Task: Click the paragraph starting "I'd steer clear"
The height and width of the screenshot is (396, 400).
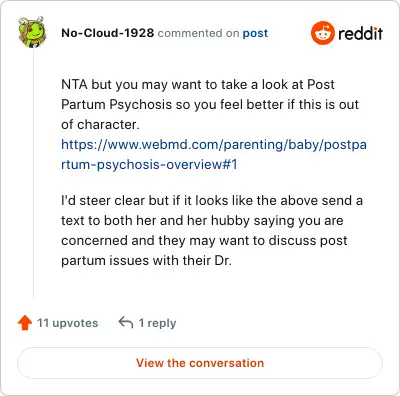Action: tap(212, 230)
